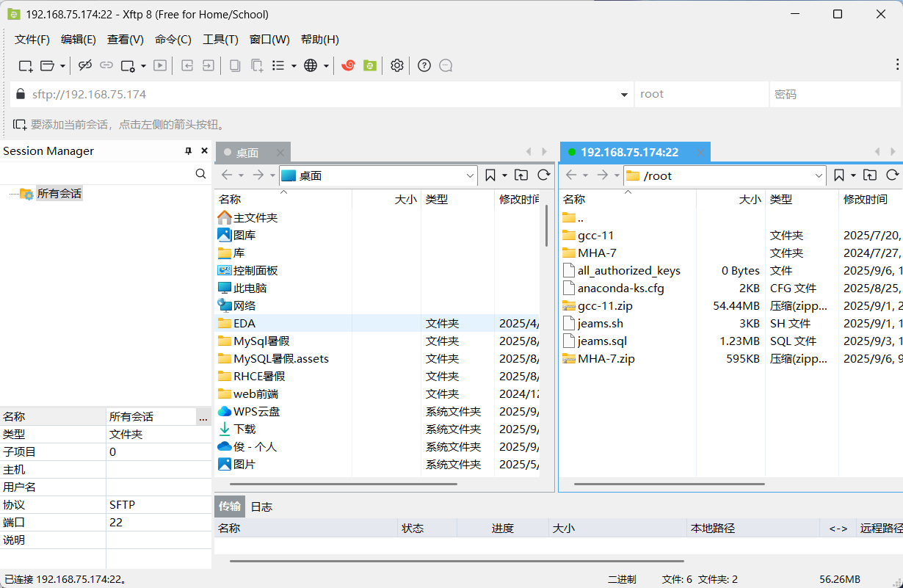Expand the Session Properties dropdown arrow
Viewport: 903px width, 588px height.
[143, 65]
